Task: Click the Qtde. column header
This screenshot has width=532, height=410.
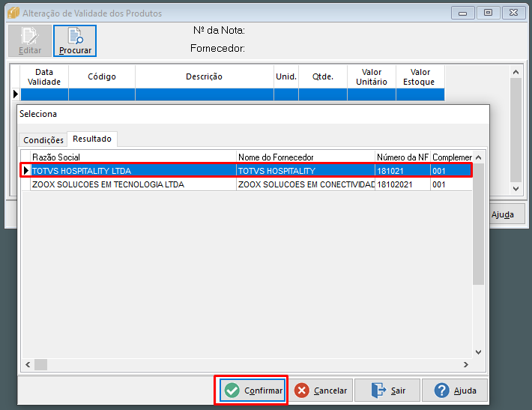Action: (323, 76)
